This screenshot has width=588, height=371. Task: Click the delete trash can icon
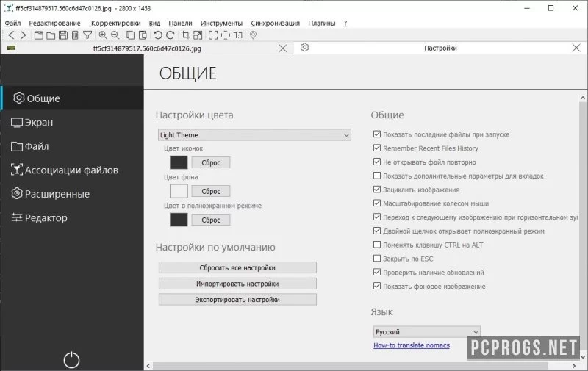pos(75,35)
